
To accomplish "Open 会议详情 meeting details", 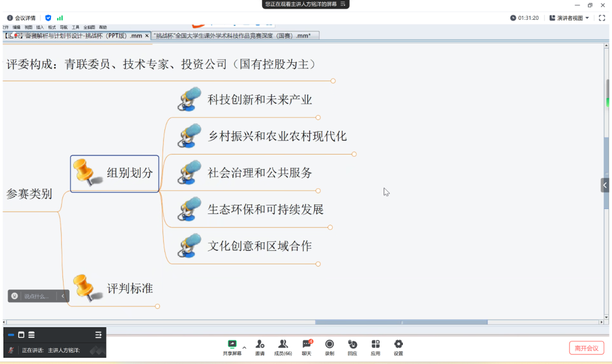I will (x=21, y=18).
